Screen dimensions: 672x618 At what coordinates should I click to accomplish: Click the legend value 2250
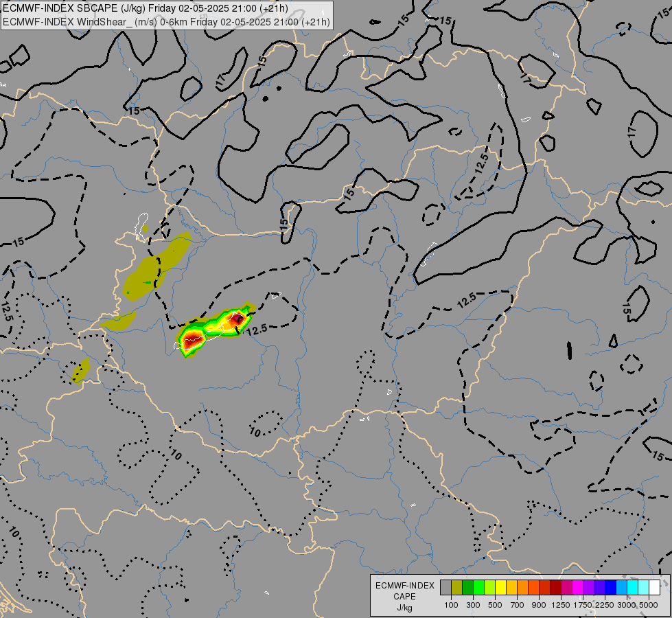[x=605, y=605]
